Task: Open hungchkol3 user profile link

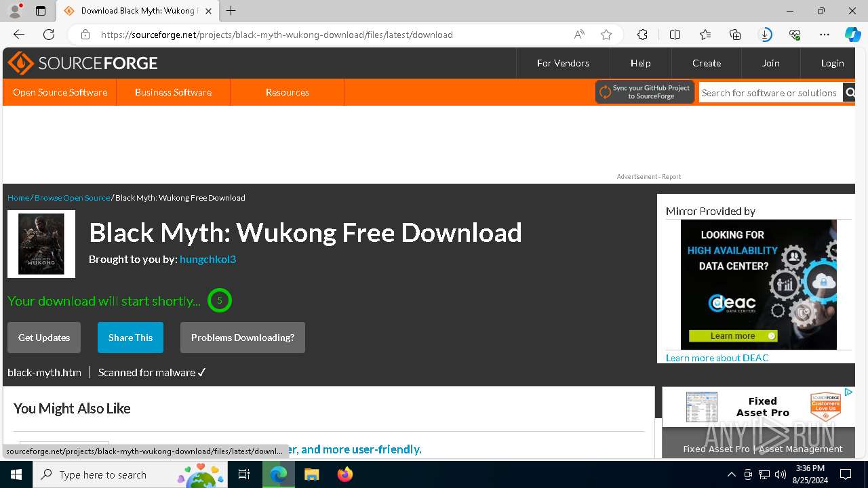Action: (x=208, y=259)
